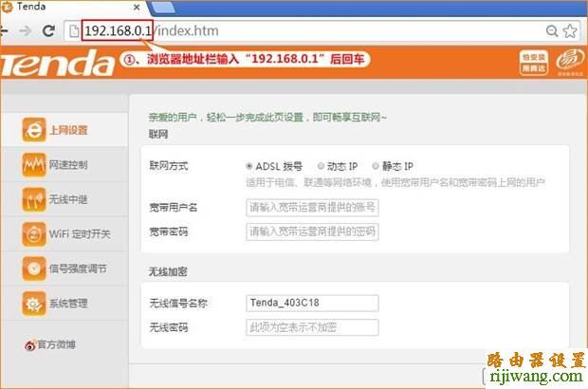Click the page icon beside the URL
Image resolution: width=588 pixels, height=389 pixels.
tap(74, 30)
